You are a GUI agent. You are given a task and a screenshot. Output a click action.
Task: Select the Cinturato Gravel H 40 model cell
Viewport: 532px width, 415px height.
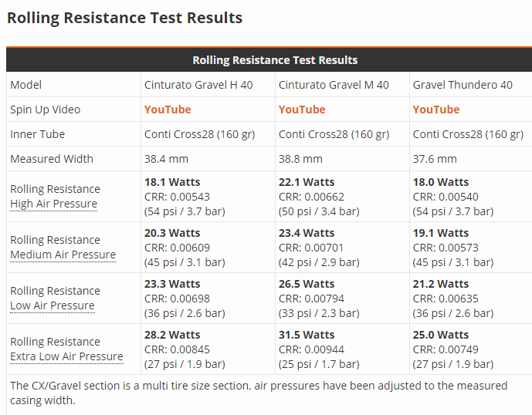coord(198,85)
